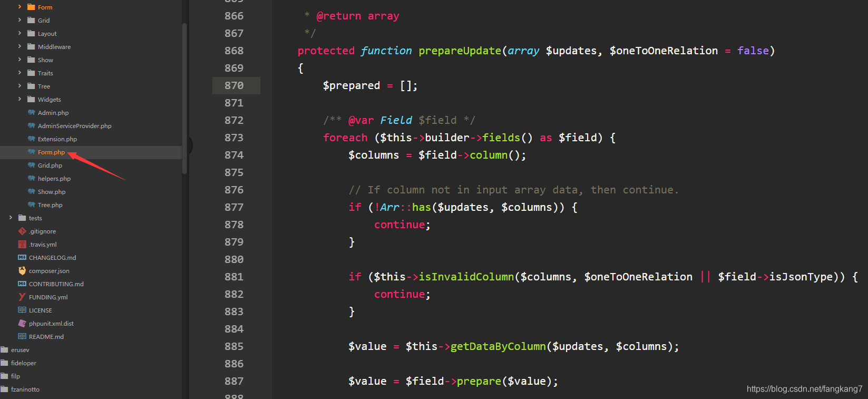Click the PHP icon beside Admin.php
Screen dimensions: 868x399
pyautogui.click(x=32, y=112)
